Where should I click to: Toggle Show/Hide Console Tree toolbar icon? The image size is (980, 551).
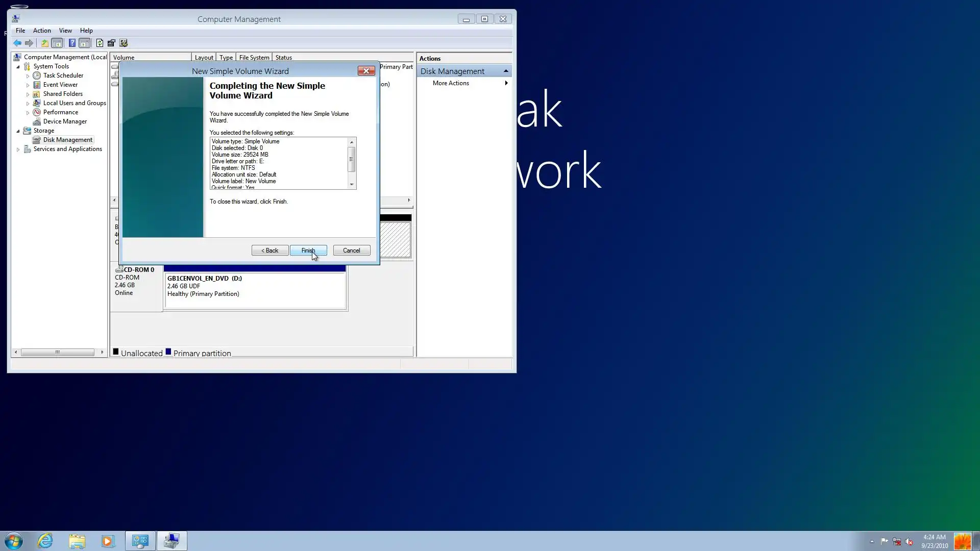tap(57, 43)
